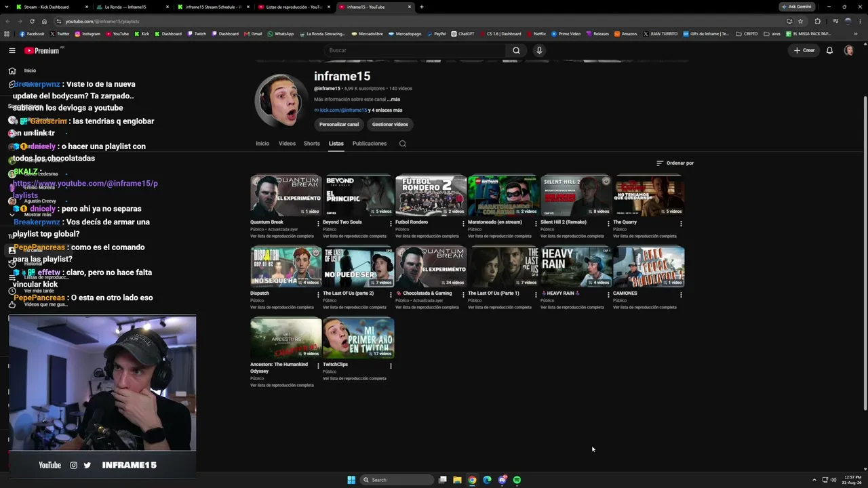Open the three-dot menu for The Quarry
The height and width of the screenshot is (488, 868).
pyautogui.click(x=681, y=224)
